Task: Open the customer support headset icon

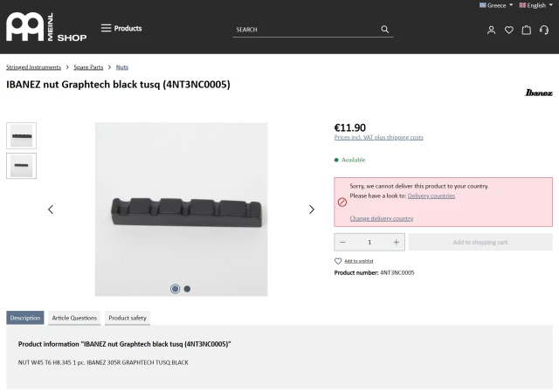Action: [544, 30]
